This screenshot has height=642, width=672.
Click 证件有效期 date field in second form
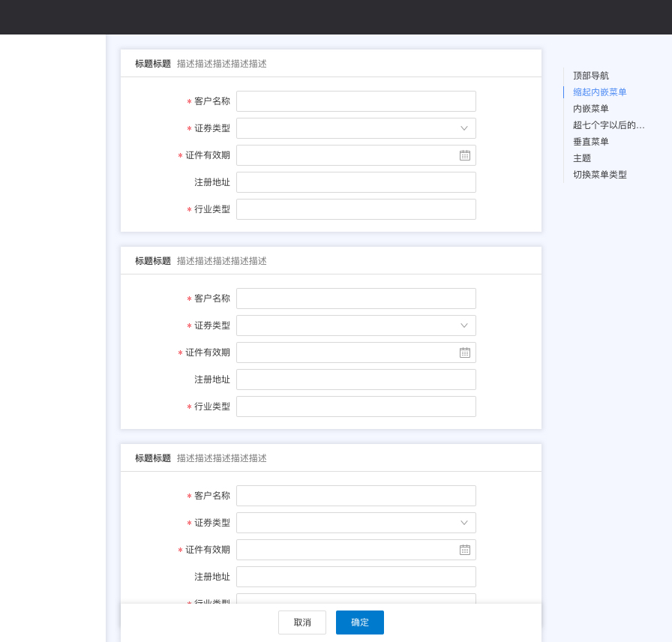(x=356, y=352)
